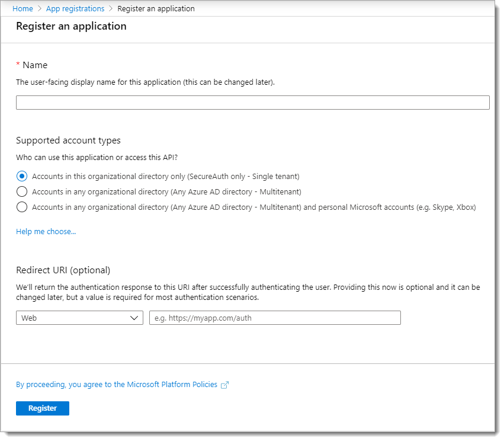Select Multitenant and personal Microsoft accounts option
Screen dimensions: 504x441
tap(22, 207)
